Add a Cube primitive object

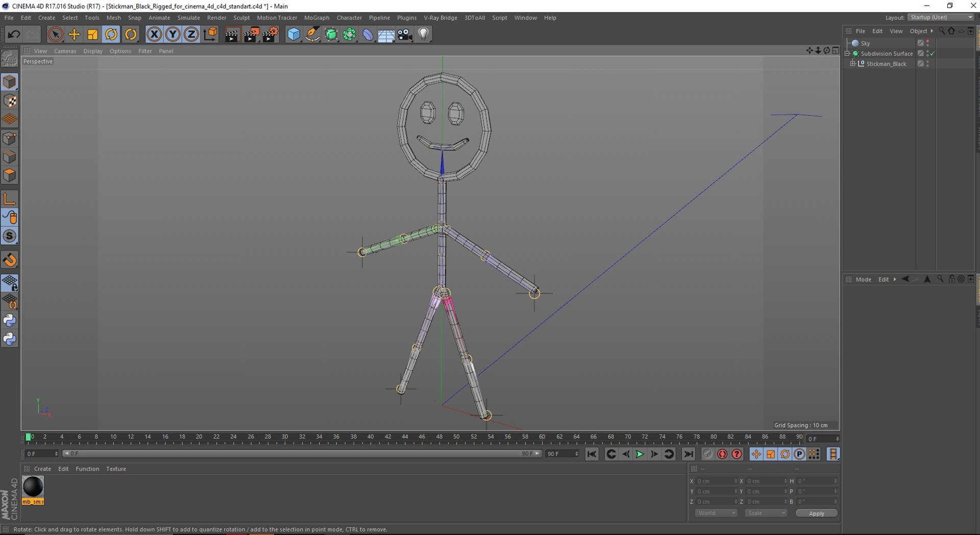pyautogui.click(x=293, y=35)
